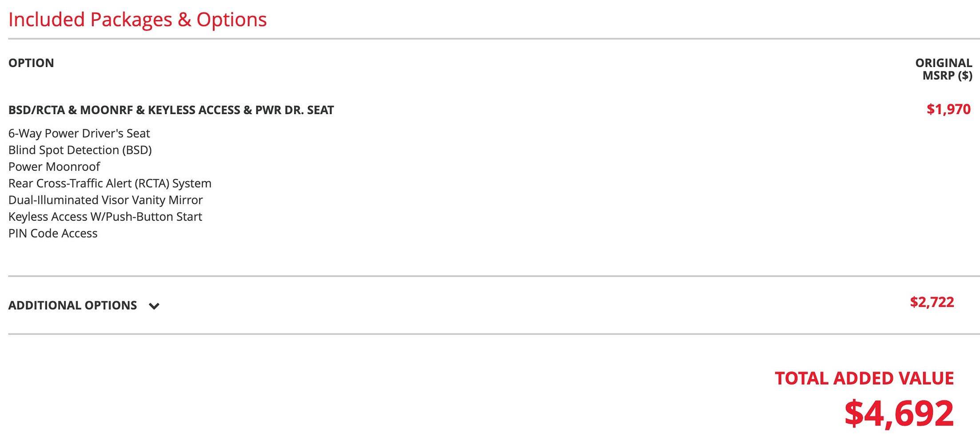The width and height of the screenshot is (980, 444).
Task: Click the Blind Spot Detection (BSD) item
Action: click(80, 150)
